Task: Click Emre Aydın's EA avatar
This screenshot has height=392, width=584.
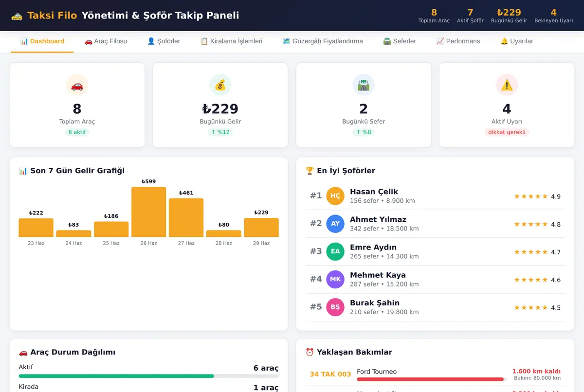Action: [x=335, y=251]
